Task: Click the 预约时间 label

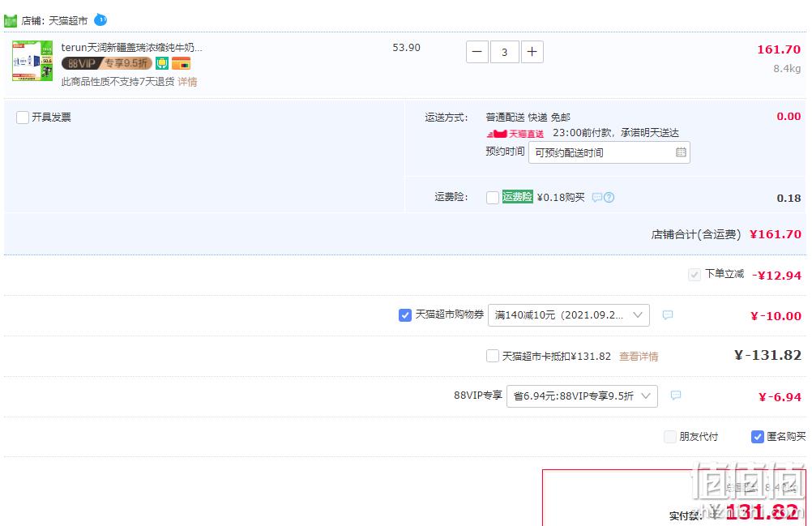Action: tap(505, 152)
